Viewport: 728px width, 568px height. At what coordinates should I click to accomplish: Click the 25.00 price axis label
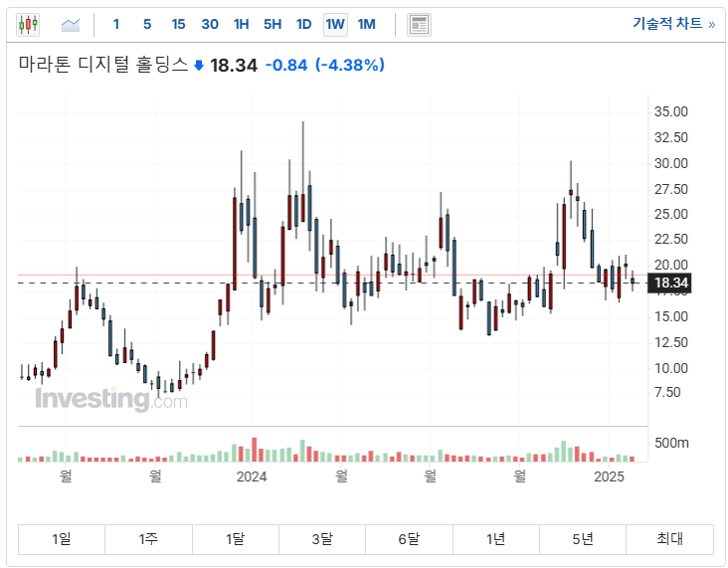click(671, 215)
